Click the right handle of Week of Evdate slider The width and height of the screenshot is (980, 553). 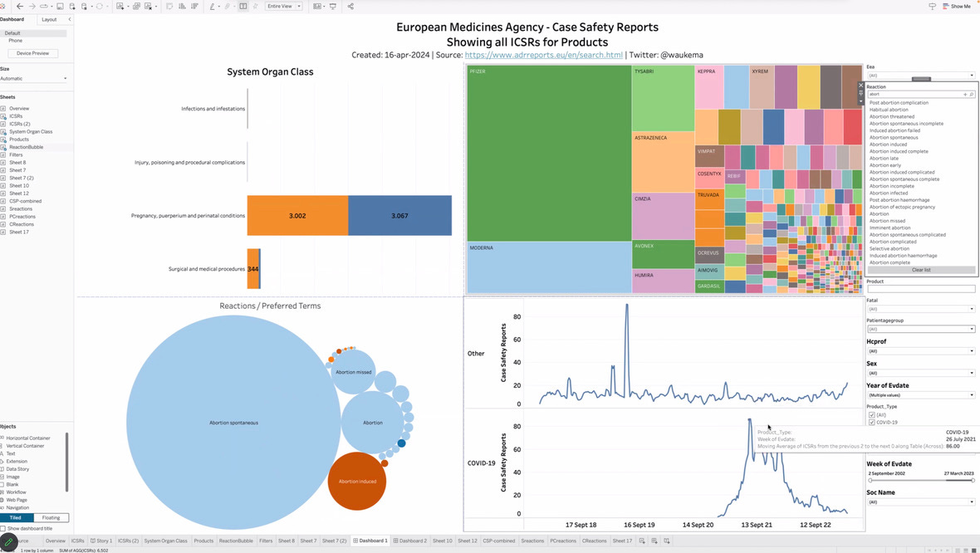(x=973, y=481)
